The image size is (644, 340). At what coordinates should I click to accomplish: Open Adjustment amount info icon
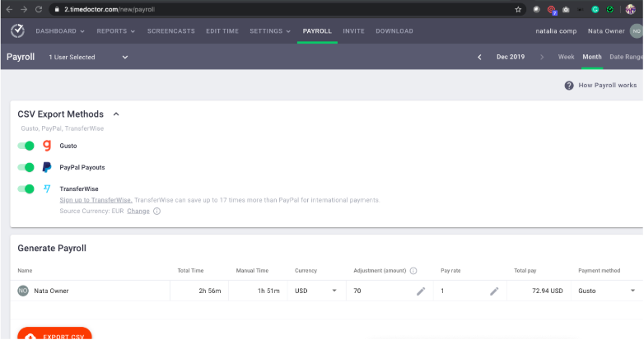click(413, 271)
